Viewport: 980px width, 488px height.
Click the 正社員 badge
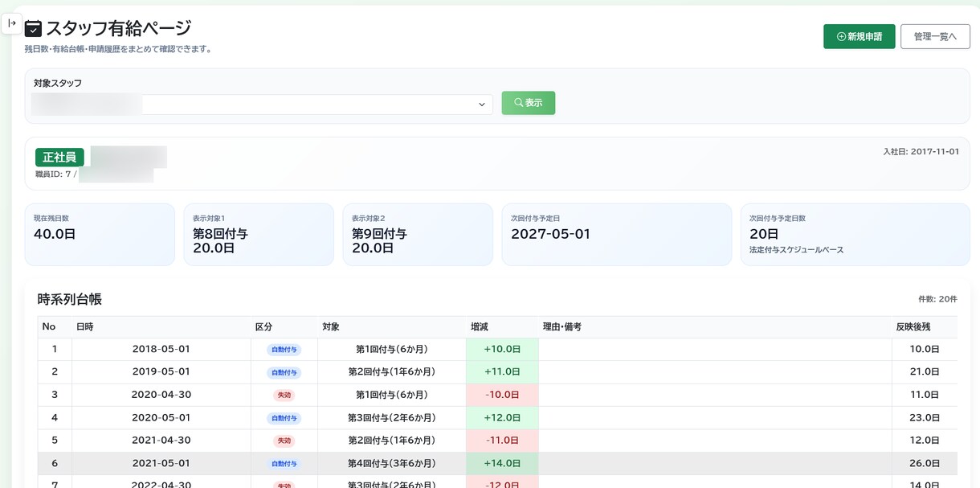[x=59, y=158]
